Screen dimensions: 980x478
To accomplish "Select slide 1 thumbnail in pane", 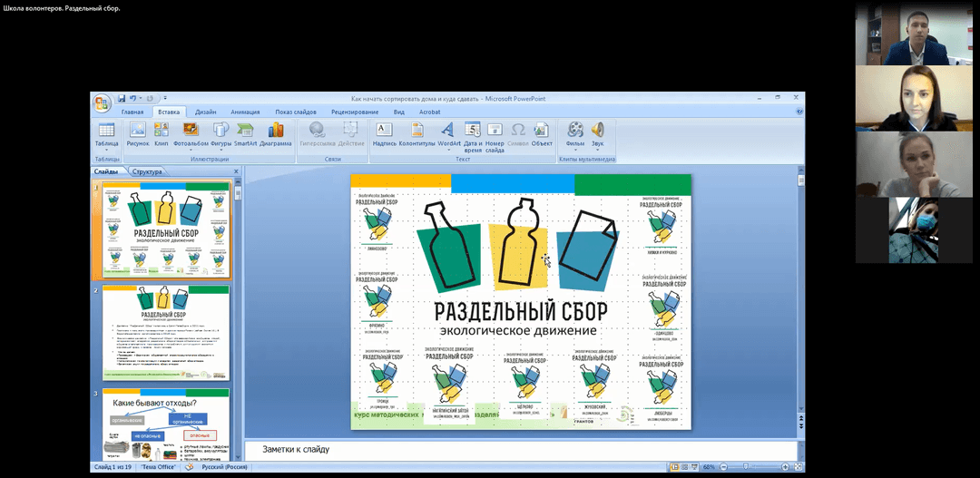I will 166,230.
